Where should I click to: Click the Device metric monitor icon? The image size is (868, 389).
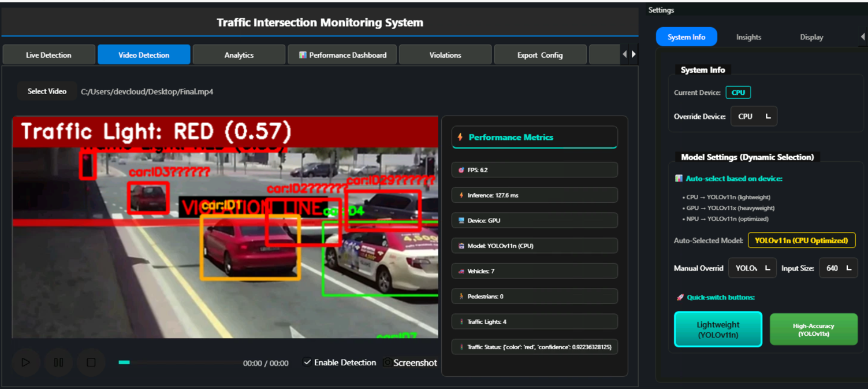click(461, 220)
